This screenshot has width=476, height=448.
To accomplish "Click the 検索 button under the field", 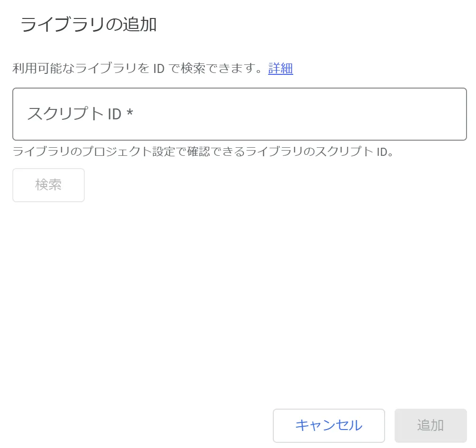I will pyautogui.click(x=48, y=185).
